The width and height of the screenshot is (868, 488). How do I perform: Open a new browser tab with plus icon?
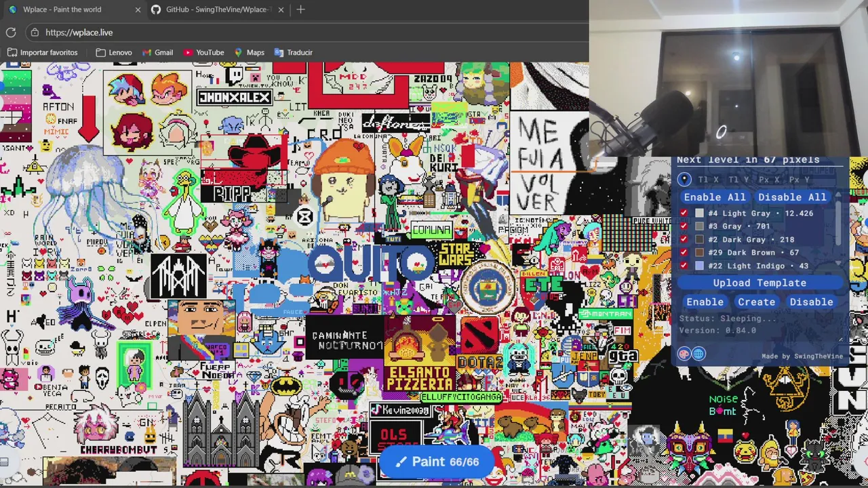coord(300,9)
